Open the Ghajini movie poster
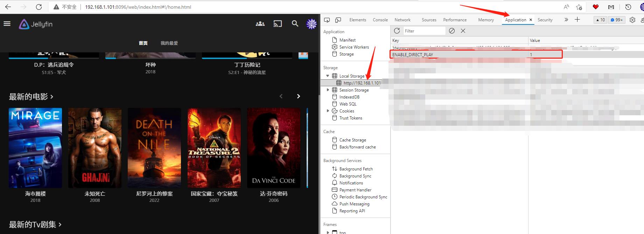Image resolution: width=644 pixels, height=234 pixels. tap(95, 148)
